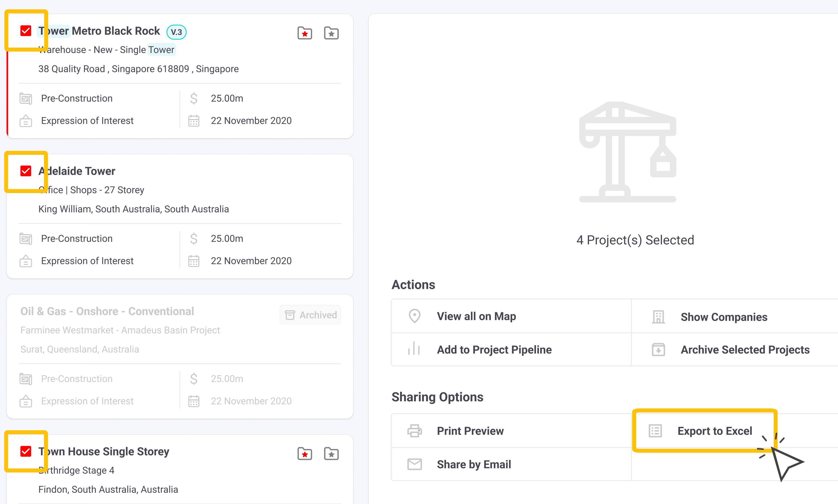This screenshot has width=838, height=504.
Task: Click the printer icon for Print Preview
Action: coord(414,431)
